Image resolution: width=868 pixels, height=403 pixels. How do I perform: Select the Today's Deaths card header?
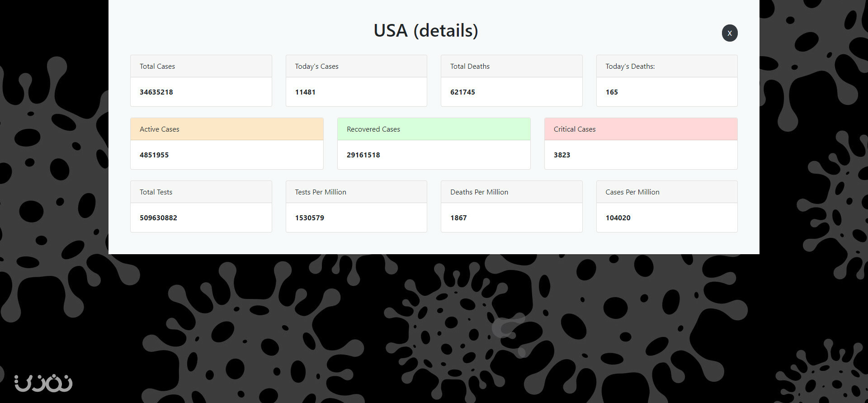pyautogui.click(x=667, y=66)
